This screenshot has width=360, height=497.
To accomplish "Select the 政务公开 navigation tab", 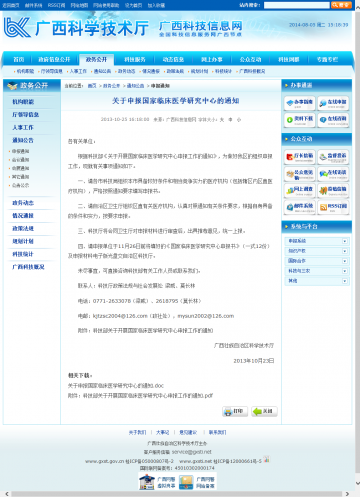I will [96, 59].
